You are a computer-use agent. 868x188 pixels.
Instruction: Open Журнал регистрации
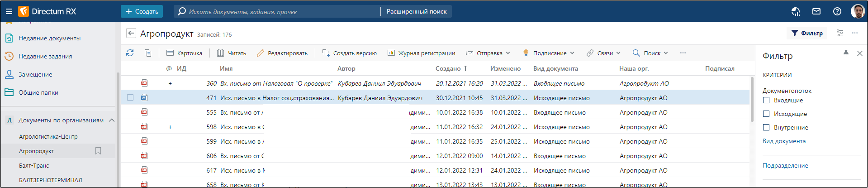(x=421, y=53)
